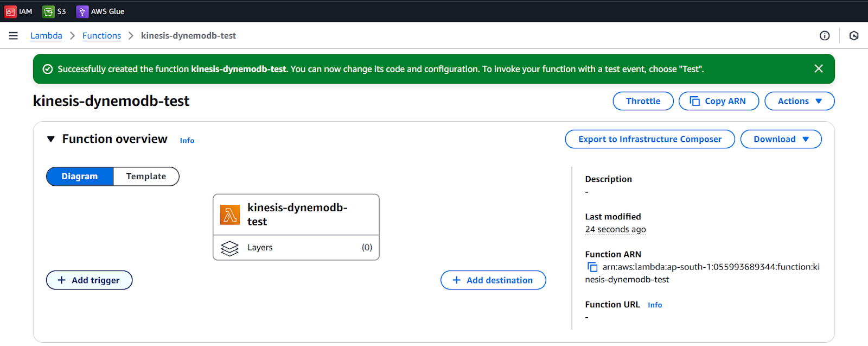Open the tutorials panel hexagon icon
The height and width of the screenshot is (346, 868).
click(x=854, y=36)
